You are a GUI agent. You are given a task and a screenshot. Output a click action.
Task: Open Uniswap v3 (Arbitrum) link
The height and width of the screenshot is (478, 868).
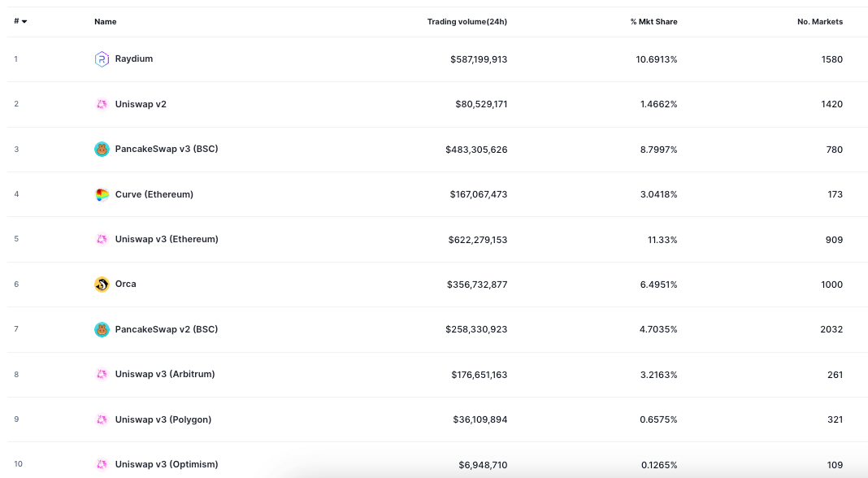pyautogui.click(x=165, y=375)
